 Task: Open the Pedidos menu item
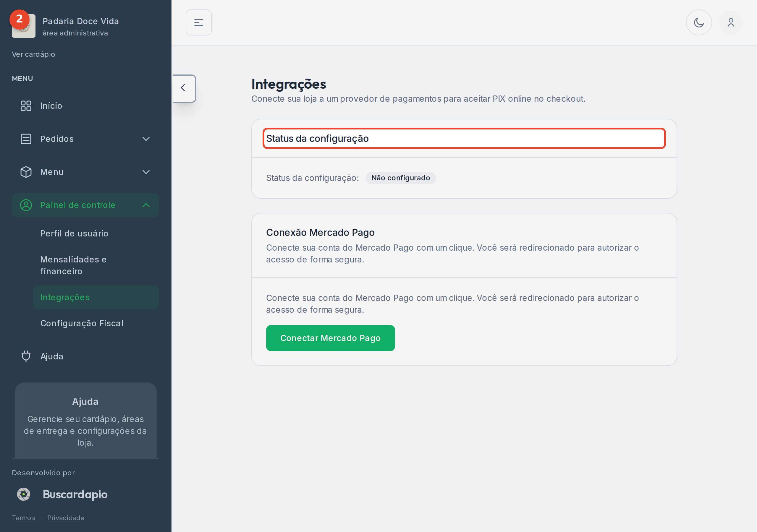click(x=85, y=139)
